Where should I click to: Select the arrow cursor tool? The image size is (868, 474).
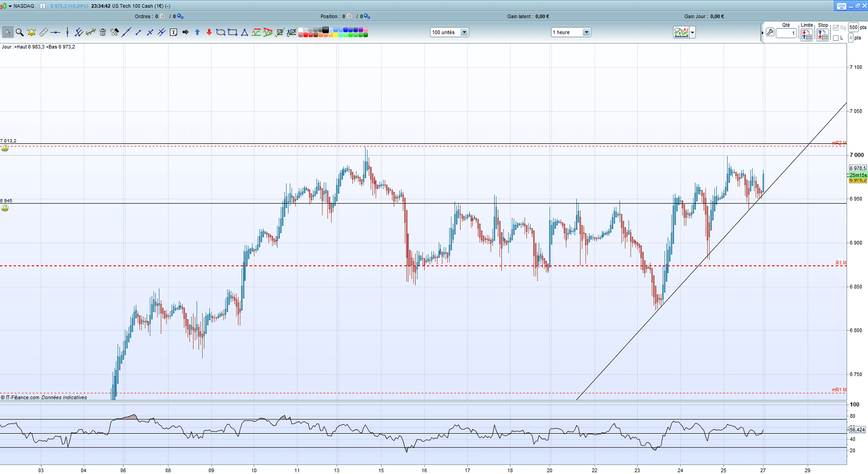[x=8, y=32]
